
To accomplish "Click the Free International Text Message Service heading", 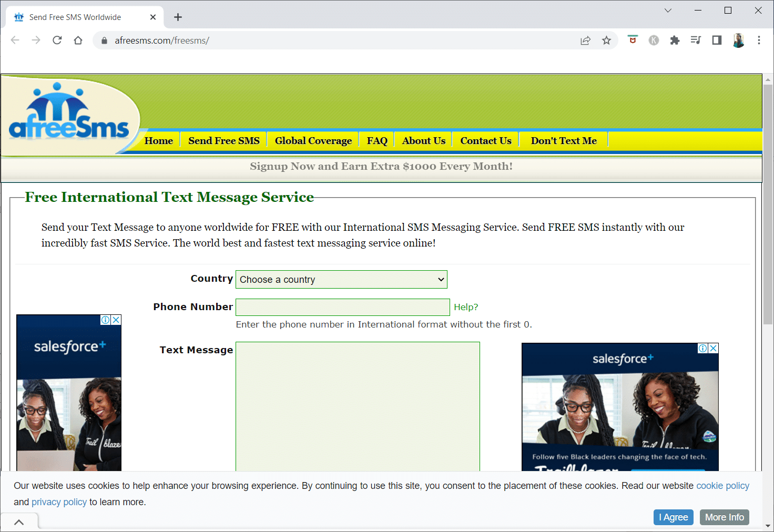I will (169, 197).
